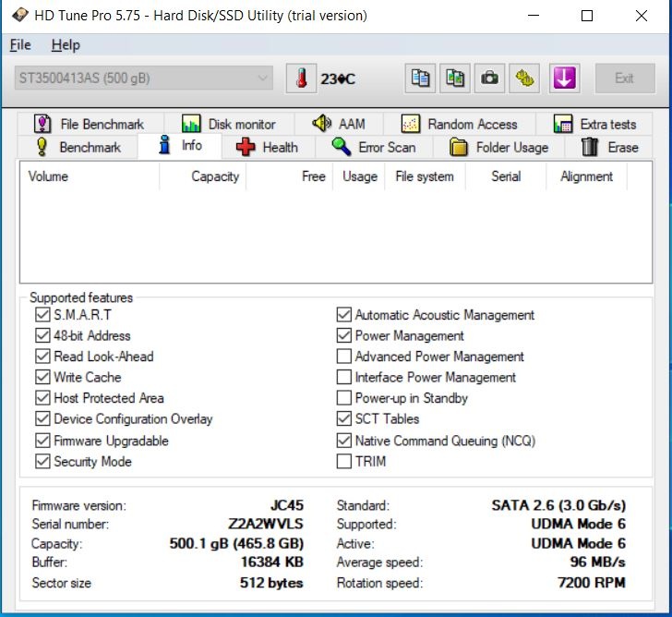The image size is (672, 617).
Task: Minimize the HD Tune Pro window
Action: click(534, 16)
